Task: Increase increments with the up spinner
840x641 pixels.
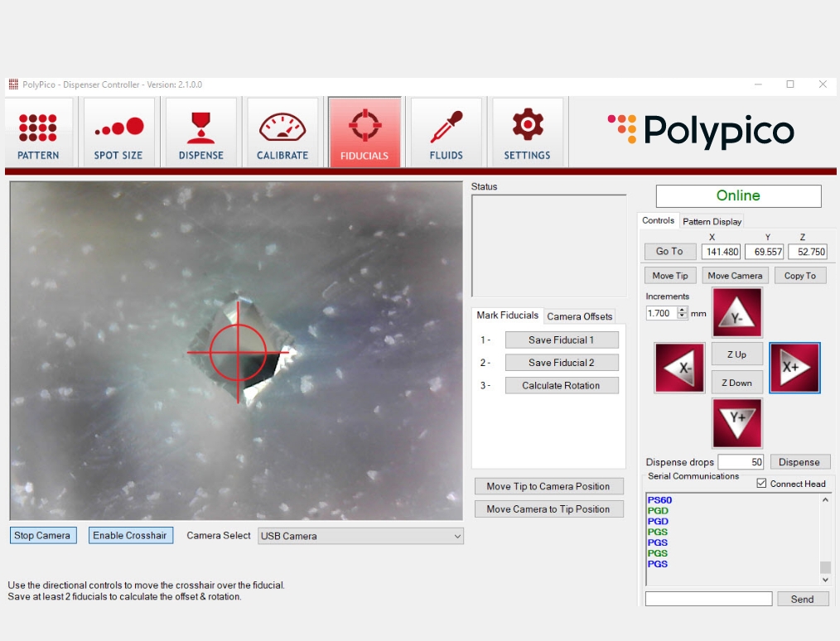Action: click(682, 310)
